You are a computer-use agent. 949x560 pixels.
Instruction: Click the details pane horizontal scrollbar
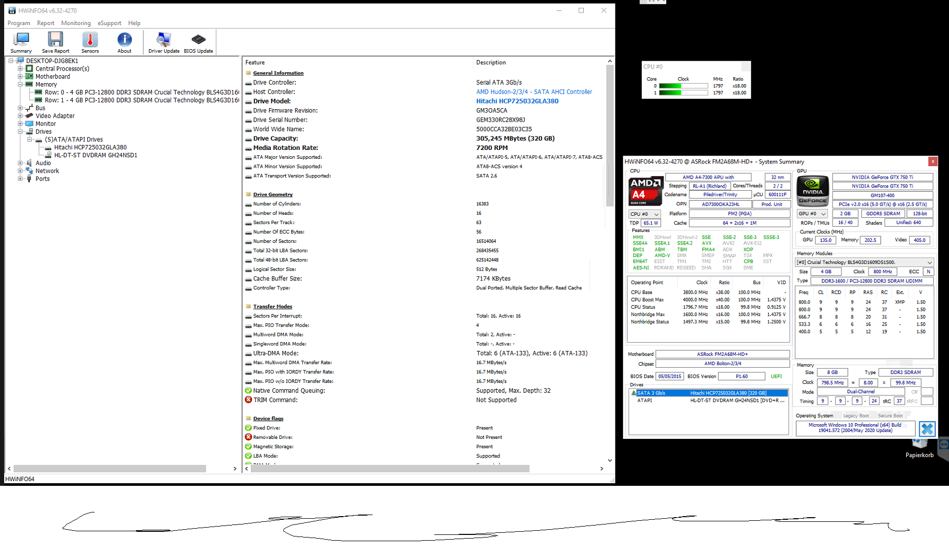tap(390, 469)
